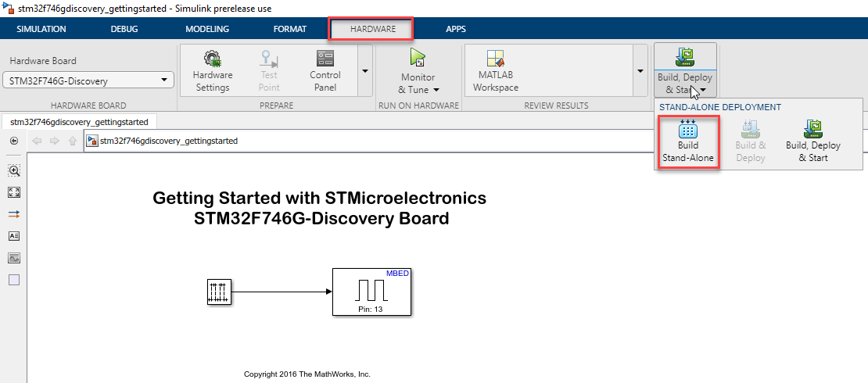Open Hardware Settings
This screenshot has height=383, width=868.
[x=213, y=70]
